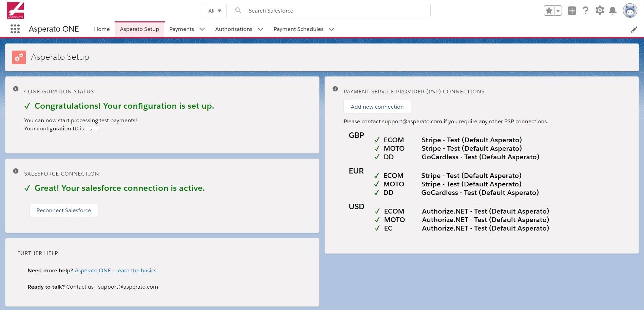Click the Reconnect Salesforce button
Screen dimensions: 644x310
64,211
